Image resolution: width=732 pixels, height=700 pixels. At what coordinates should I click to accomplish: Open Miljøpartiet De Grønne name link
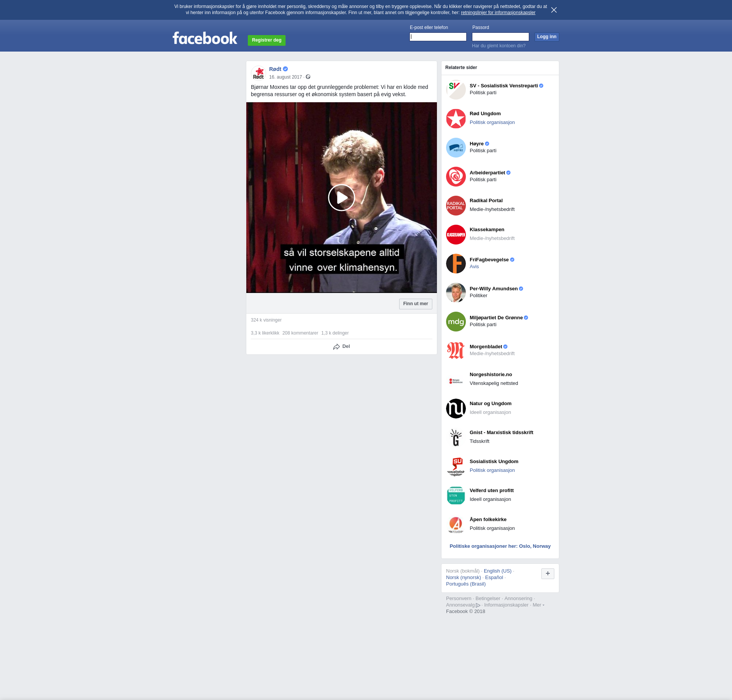(496, 318)
